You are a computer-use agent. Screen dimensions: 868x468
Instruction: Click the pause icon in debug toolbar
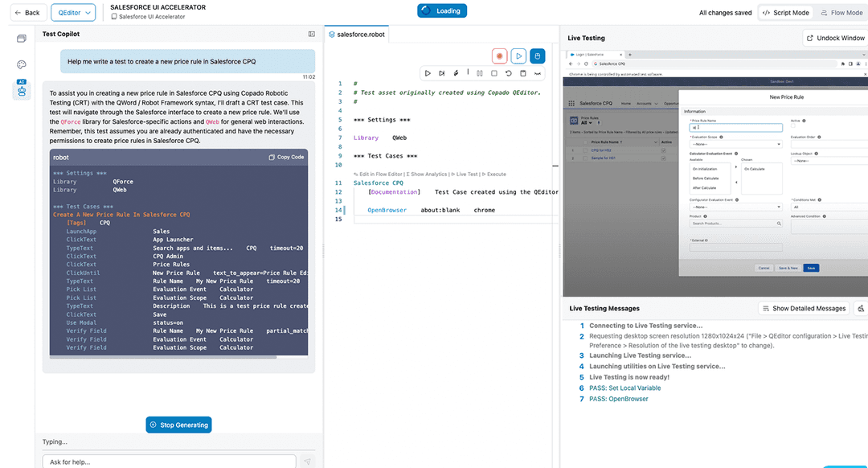pyautogui.click(x=479, y=73)
